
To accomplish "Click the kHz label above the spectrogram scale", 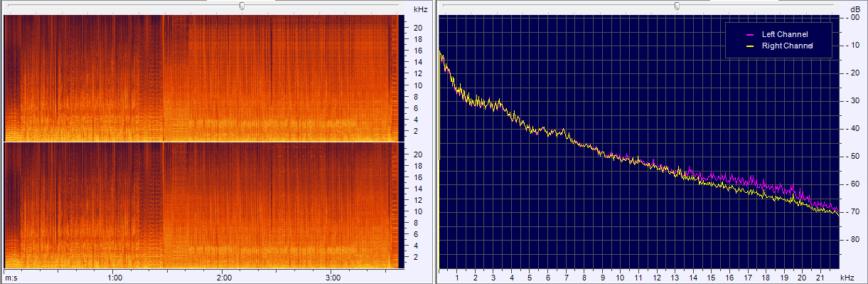I will [x=420, y=9].
